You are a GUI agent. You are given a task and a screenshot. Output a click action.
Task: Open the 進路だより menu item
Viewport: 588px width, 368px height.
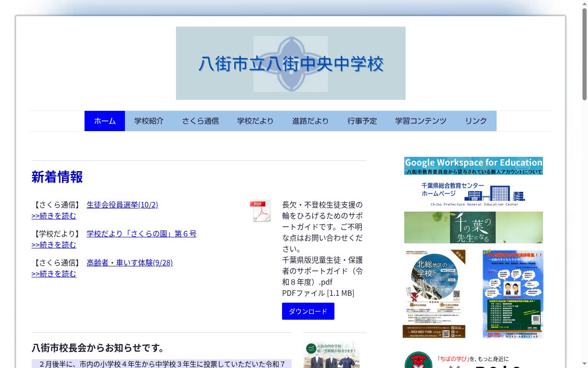[x=311, y=121]
